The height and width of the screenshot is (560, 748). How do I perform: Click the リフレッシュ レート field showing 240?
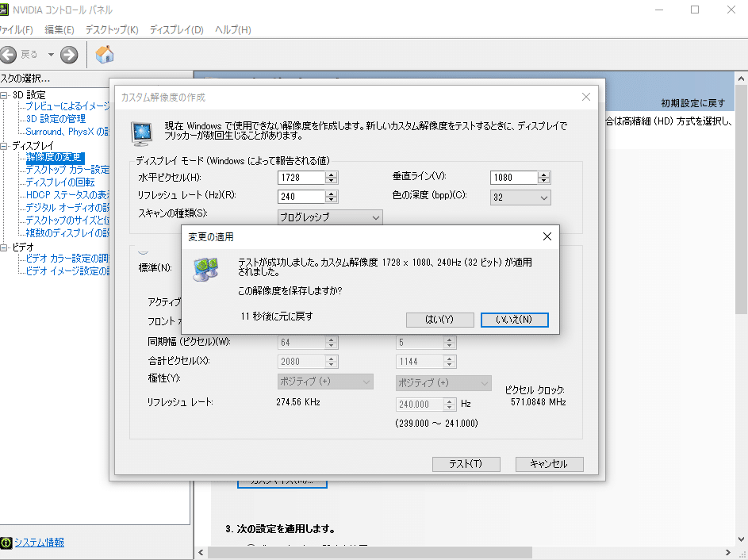pos(301,197)
